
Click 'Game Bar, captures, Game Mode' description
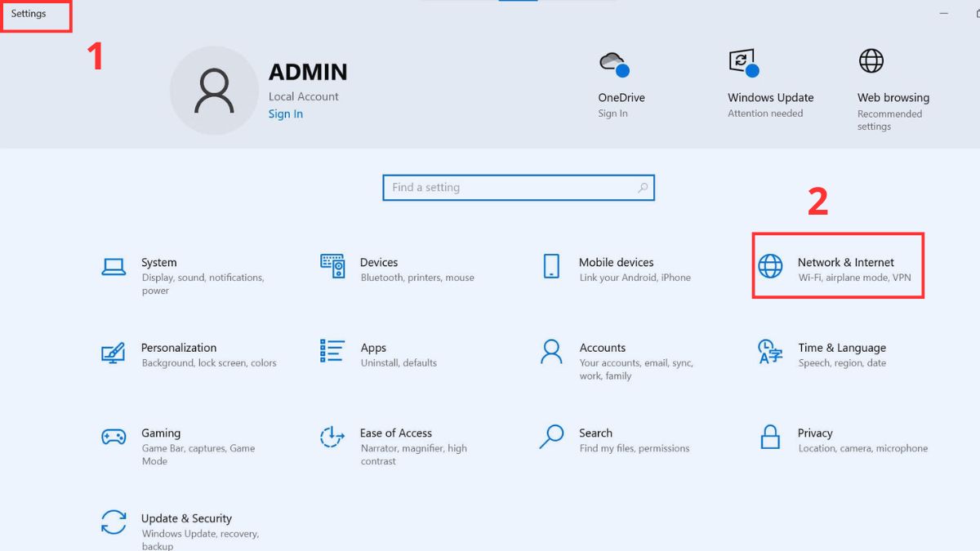[x=198, y=455]
